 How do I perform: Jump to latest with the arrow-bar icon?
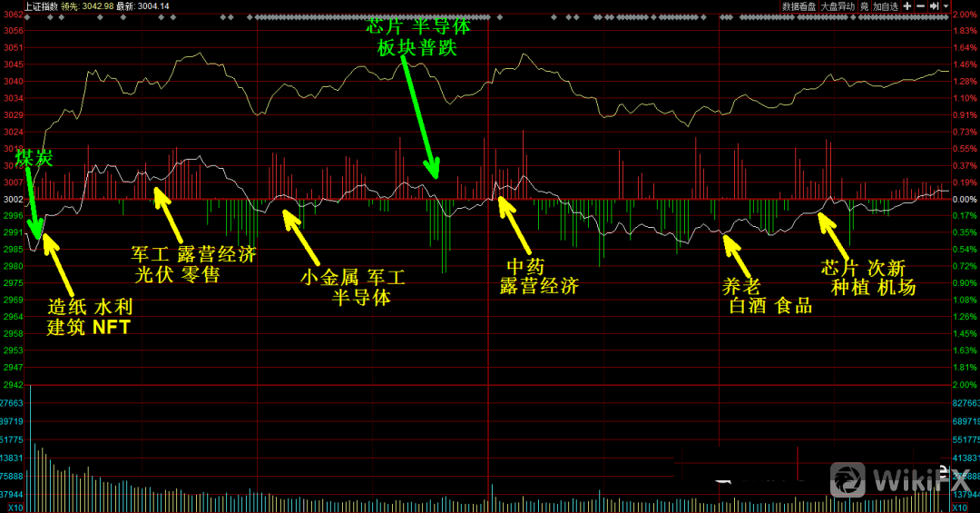(934, 6)
